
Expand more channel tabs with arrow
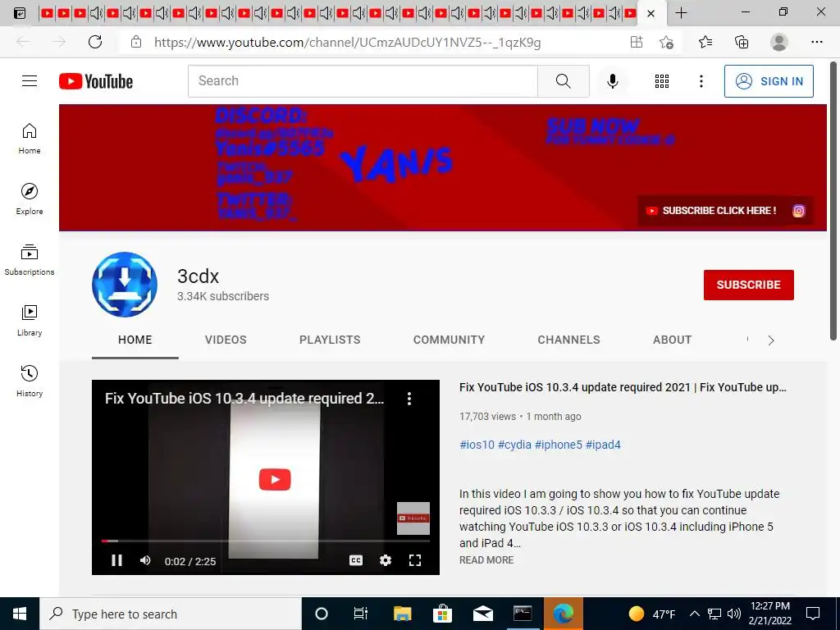[771, 340]
